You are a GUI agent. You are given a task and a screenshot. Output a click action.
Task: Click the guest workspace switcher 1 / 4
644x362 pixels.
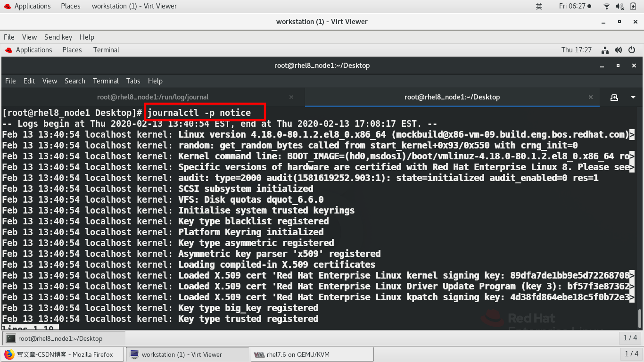pyautogui.click(x=630, y=338)
